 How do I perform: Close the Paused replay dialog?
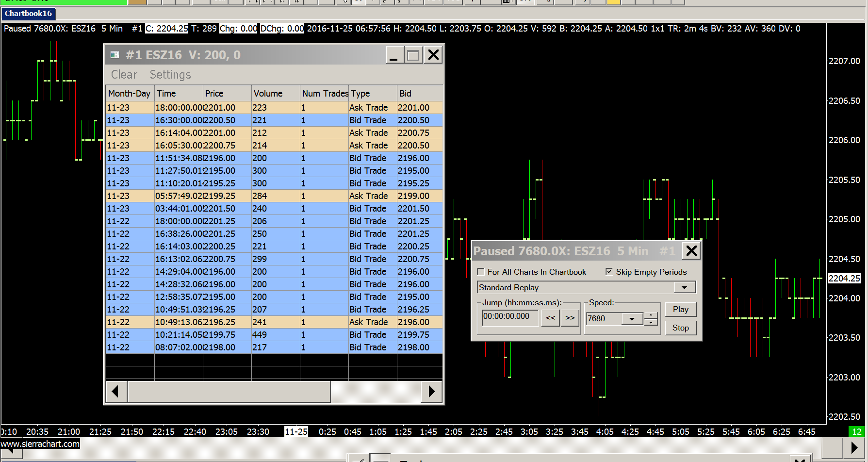pyautogui.click(x=691, y=251)
